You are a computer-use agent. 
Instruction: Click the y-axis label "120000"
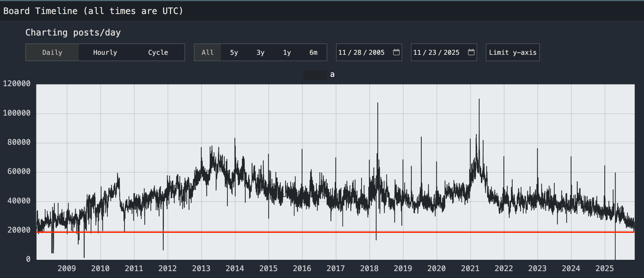pyautogui.click(x=17, y=84)
